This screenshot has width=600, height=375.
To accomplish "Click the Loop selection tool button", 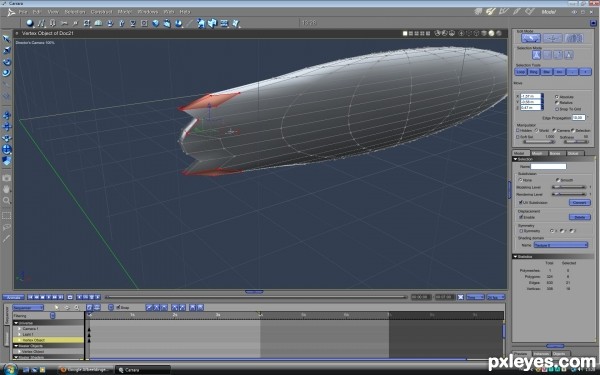I will (x=521, y=72).
